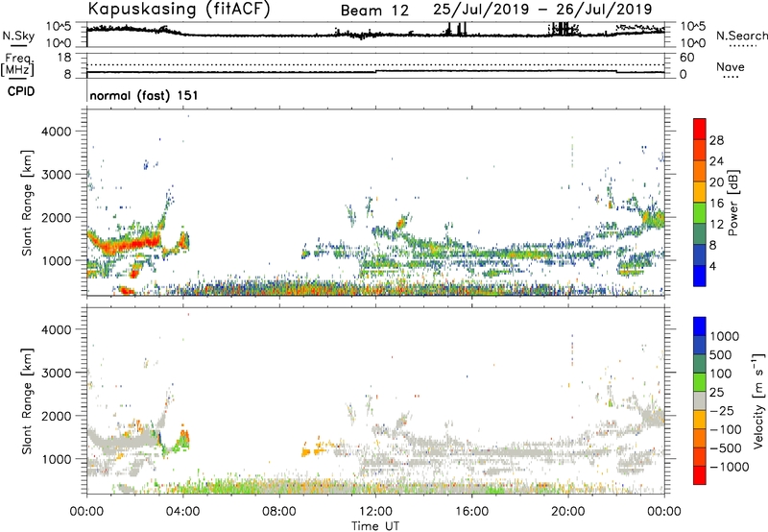Image resolution: width=768 pixels, height=532 pixels.
Task: Click the '2000' tick on the velocity panel axis
Action: [57, 416]
